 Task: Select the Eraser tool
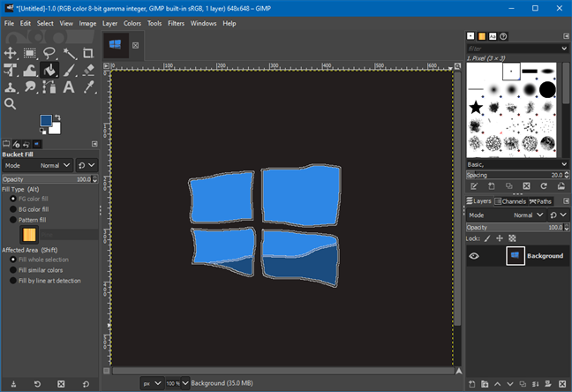(x=88, y=70)
